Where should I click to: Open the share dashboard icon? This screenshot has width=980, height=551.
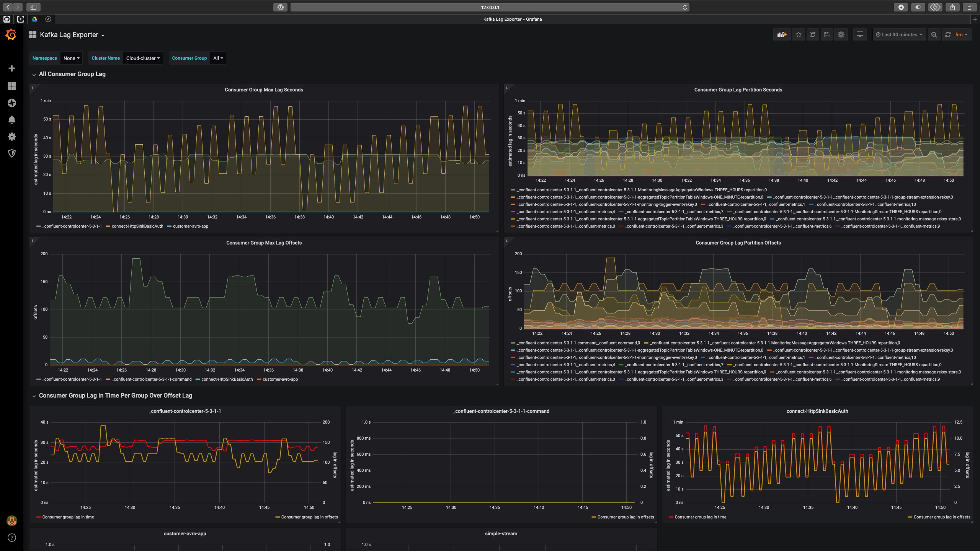point(813,34)
